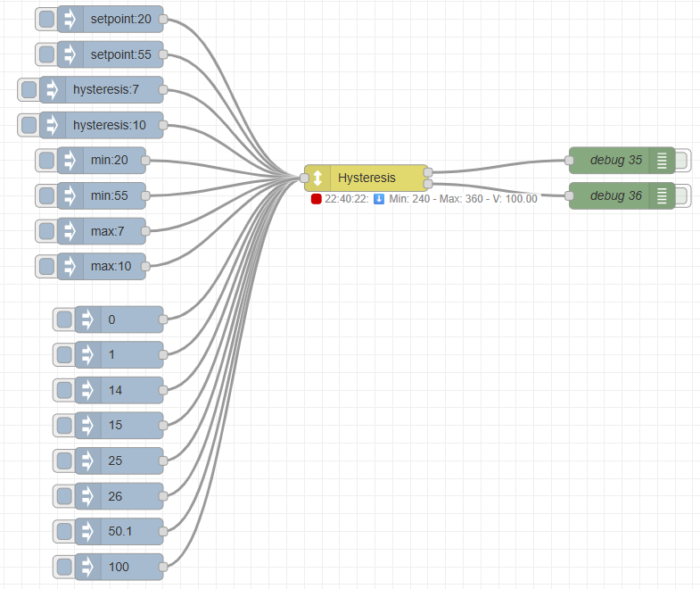Screen dimensions: 700x589
Task: Select the setpoint:20 arrow icon
Action: (x=70, y=20)
